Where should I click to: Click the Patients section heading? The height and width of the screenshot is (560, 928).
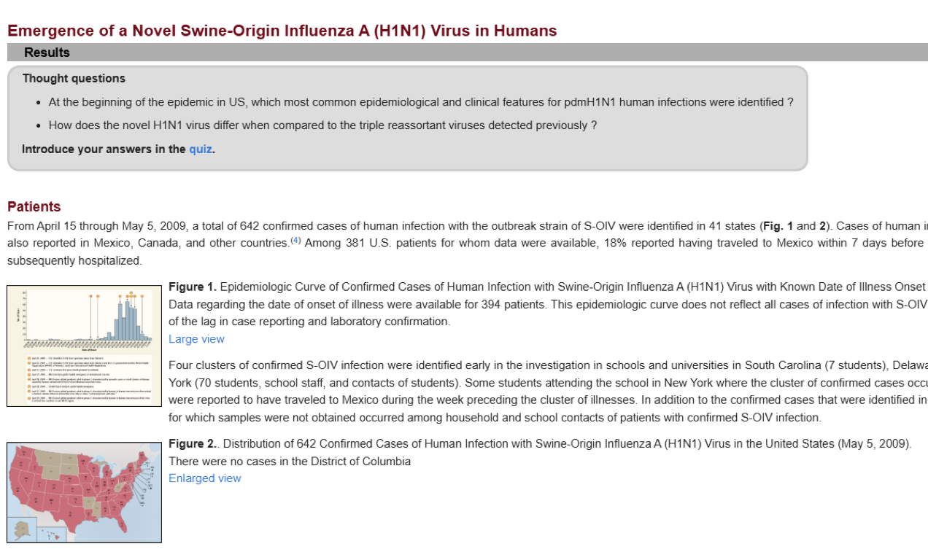click(34, 206)
